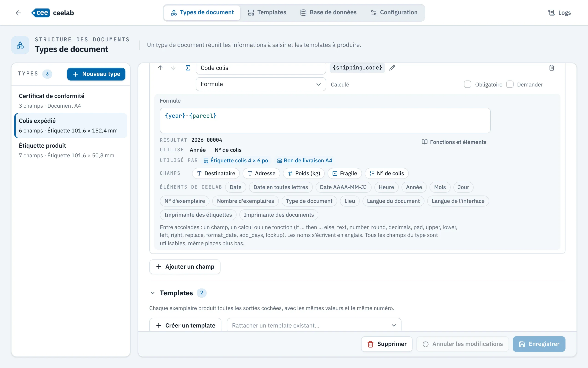The height and width of the screenshot is (368, 588).
Task: Click the Supprimer button
Action: (387, 344)
